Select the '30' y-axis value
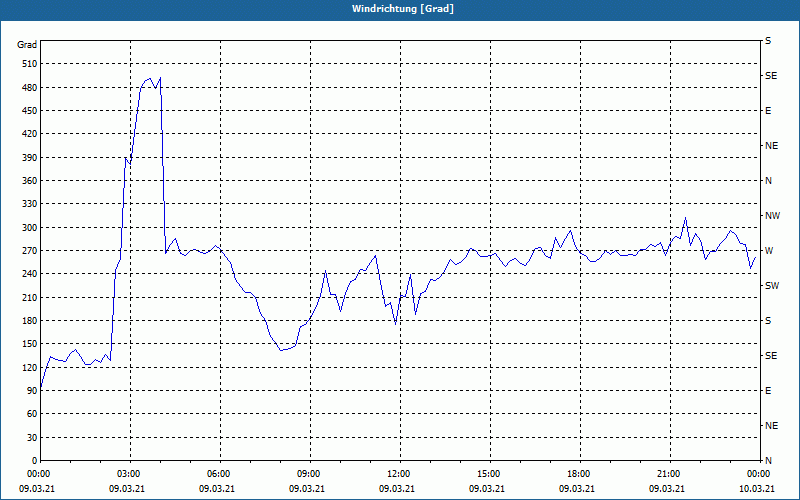This screenshot has height=500, width=800. [x=32, y=437]
